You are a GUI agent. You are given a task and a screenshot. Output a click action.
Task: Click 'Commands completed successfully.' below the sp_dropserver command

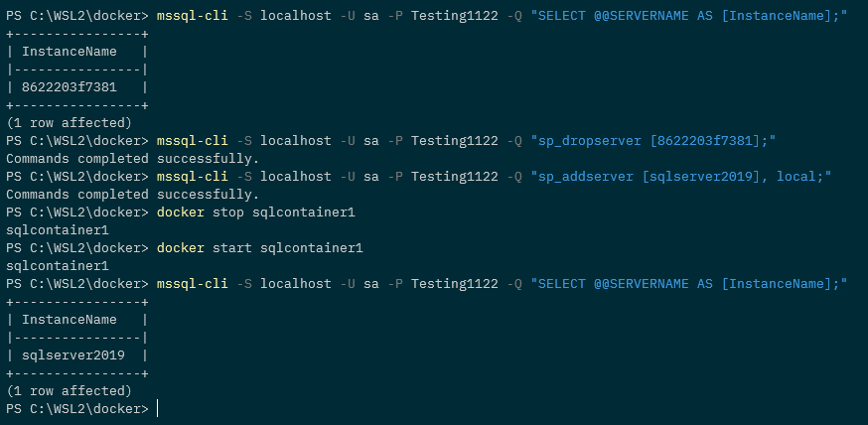click(x=132, y=159)
